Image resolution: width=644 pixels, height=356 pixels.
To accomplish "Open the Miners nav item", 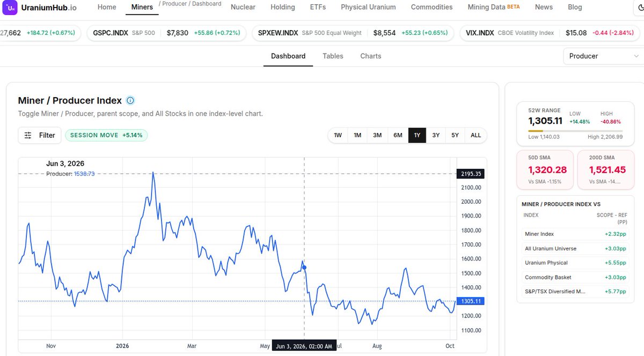I will 142,7.
